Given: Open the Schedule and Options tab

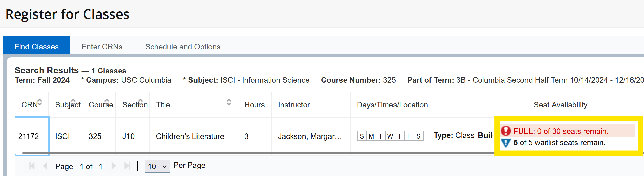Looking at the screenshot, I should (x=182, y=47).
